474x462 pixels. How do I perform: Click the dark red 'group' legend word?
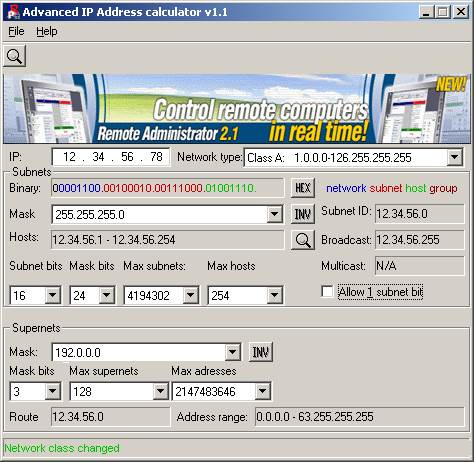coord(443,189)
